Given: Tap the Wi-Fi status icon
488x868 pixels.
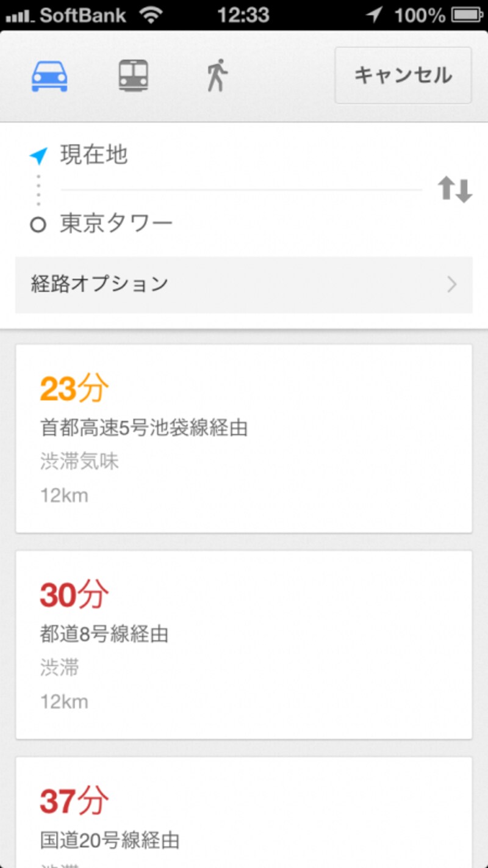Looking at the screenshot, I should pos(150,15).
